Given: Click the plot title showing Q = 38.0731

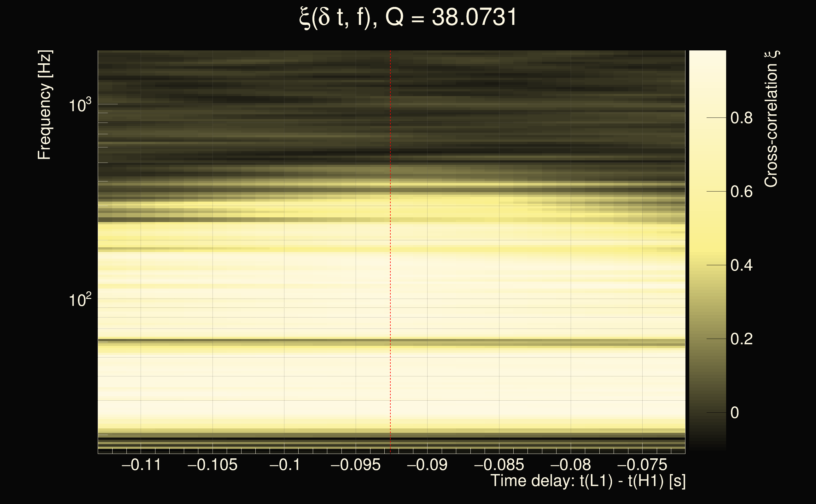Looking at the screenshot, I should 408,17.
